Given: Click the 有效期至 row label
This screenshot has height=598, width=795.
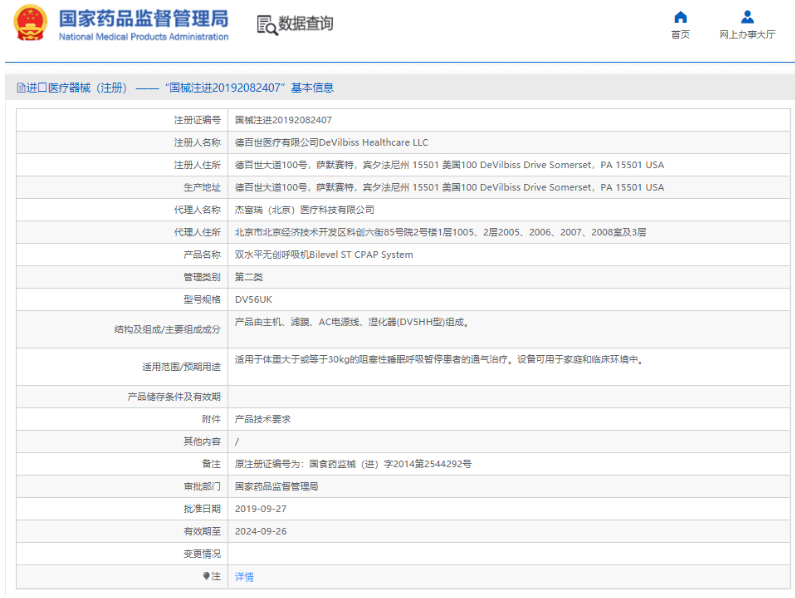Looking at the screenshot, I should point(202,531).
